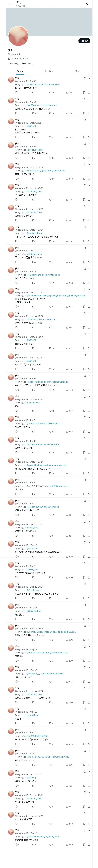Open the three-dot menu on the Nov 16, 2024 post
98x868 pixels.
[x=89, y=397]
